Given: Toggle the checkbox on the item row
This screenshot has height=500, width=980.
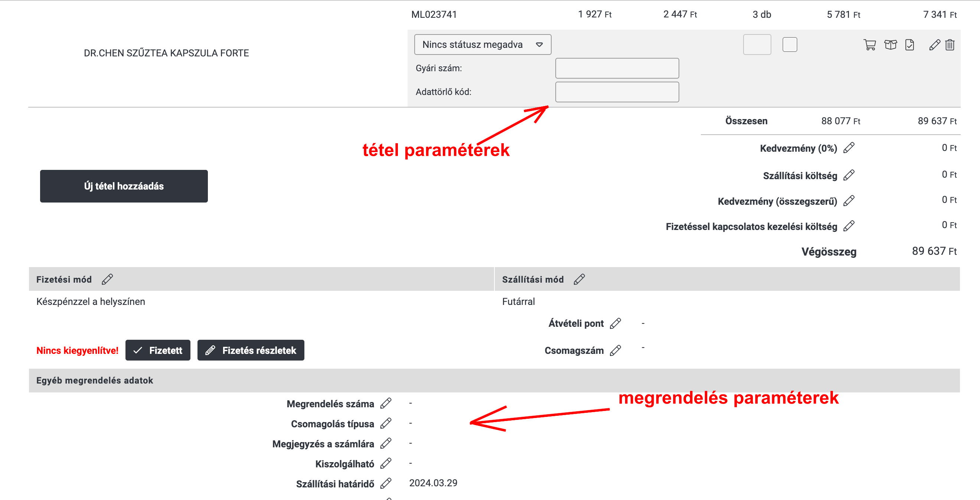Looking at the screenshot, I should (x=790, y=45).
